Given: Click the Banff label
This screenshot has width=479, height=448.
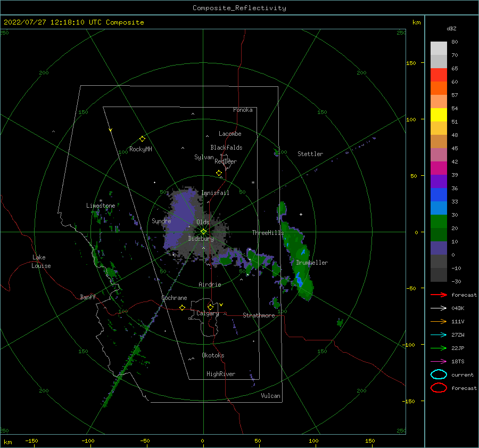Looking at the screenshot, I should pyautogui.click(x=88, y=297).
